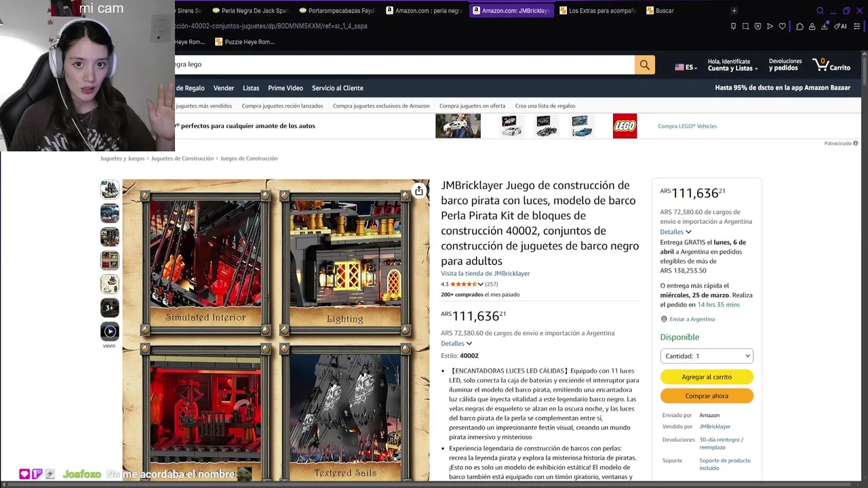
Task: Click Hasta 95% de dscto Amazon Bazaar banner
Action: (x=783, y=88)
